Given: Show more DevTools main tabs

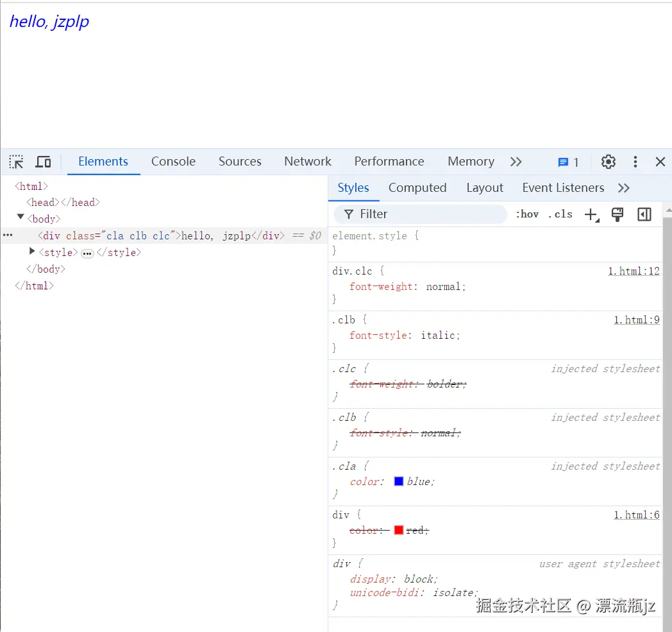Looking at the screenshot, I should [516, 162].
